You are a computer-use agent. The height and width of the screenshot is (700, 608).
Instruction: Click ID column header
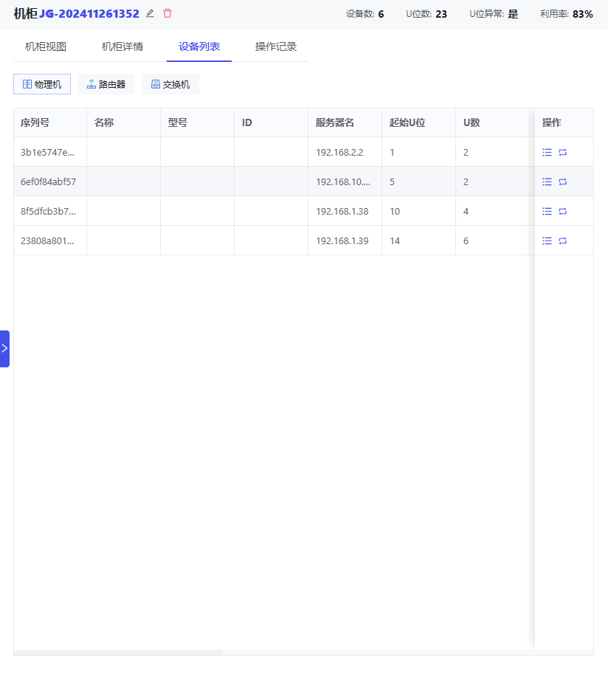tap(272, 122)
